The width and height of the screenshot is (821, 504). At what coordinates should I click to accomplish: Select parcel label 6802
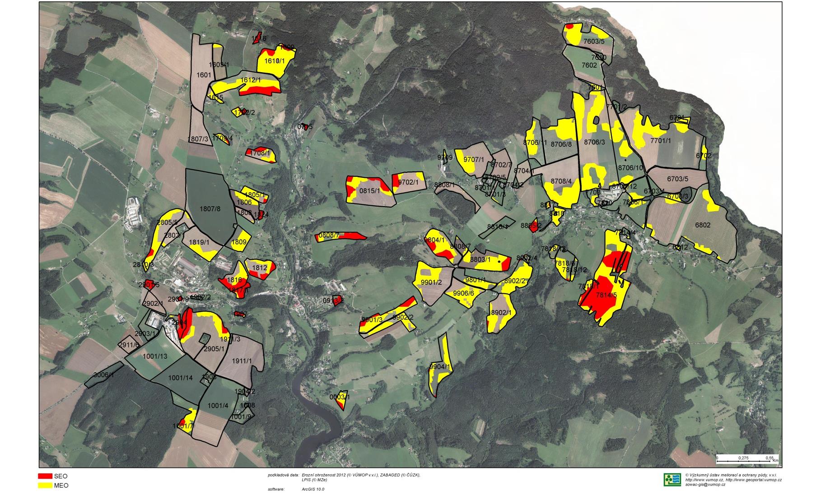tap(703, 225)
